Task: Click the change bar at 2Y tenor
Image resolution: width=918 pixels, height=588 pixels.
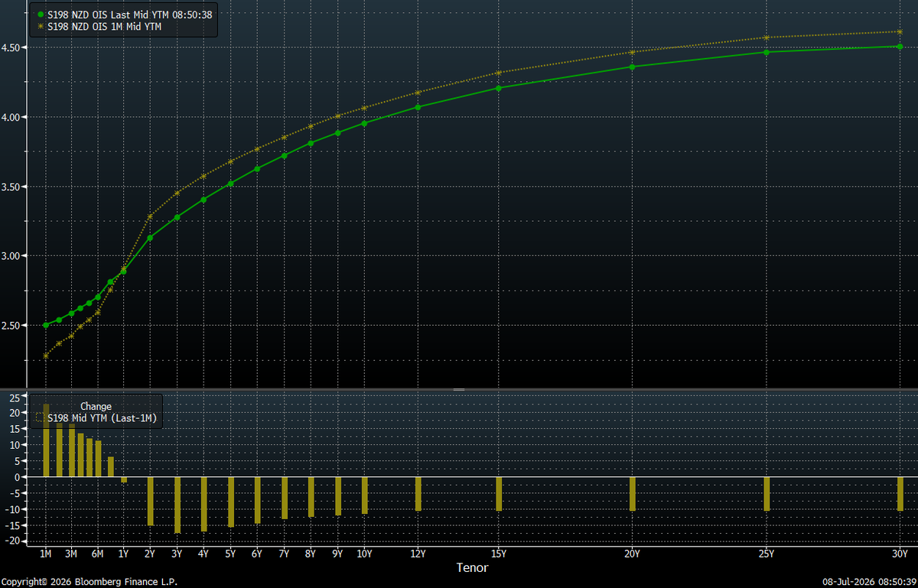Action: 151,501
